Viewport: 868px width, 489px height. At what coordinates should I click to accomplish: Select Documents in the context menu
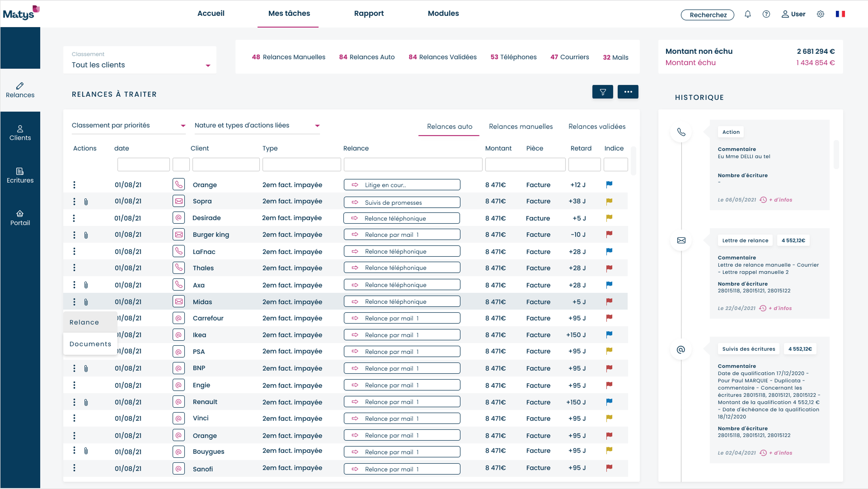click(x=90, y=344)
